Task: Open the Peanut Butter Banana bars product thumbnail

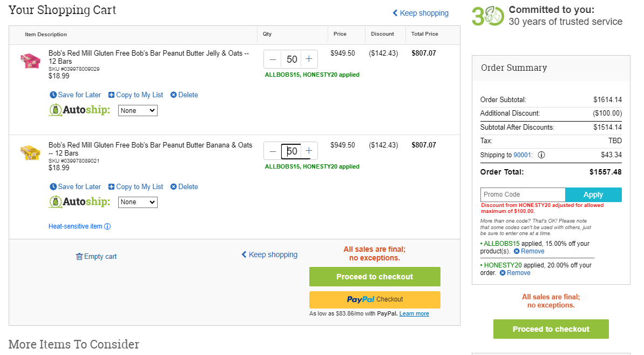Action: [x=30, y=152]
